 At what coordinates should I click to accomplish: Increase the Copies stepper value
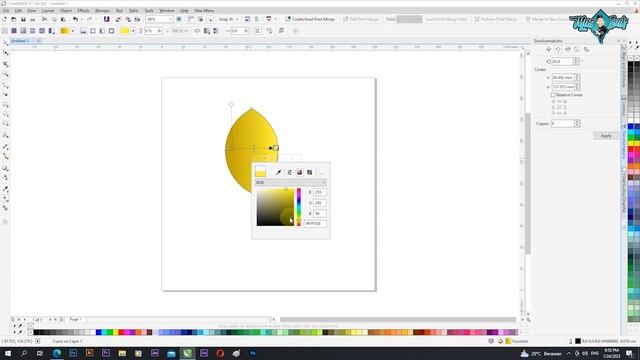(577, 122)
